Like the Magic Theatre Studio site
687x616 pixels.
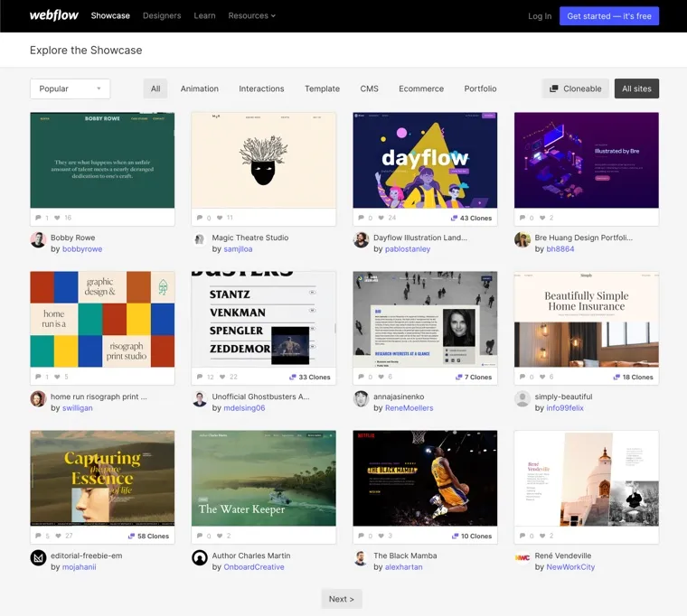pyautogui.click(x=220, y=218)
